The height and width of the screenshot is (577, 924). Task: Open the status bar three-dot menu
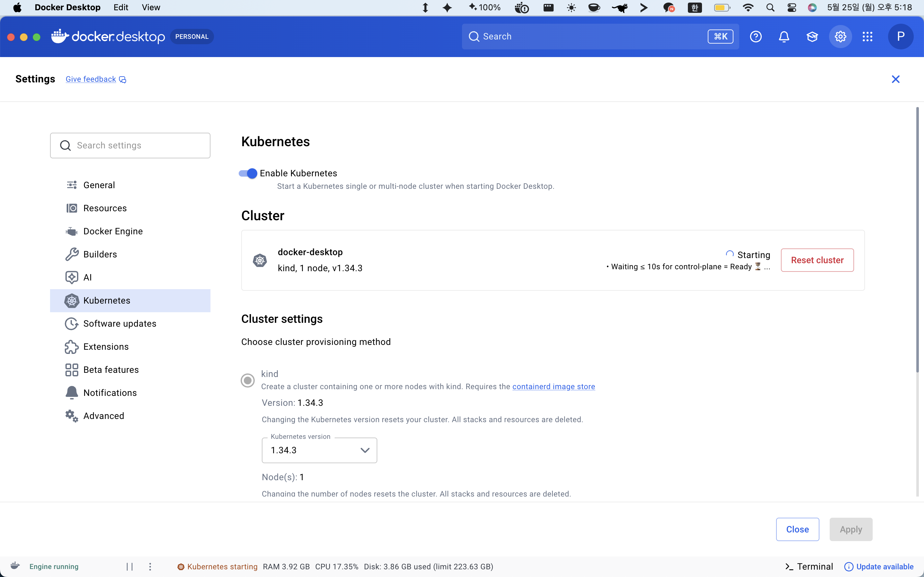coord(150,566)
